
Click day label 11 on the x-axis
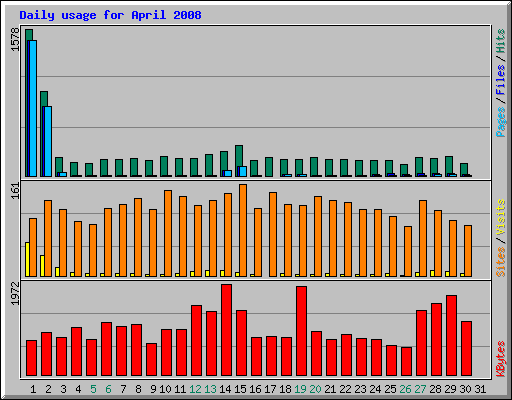point(180,389)
